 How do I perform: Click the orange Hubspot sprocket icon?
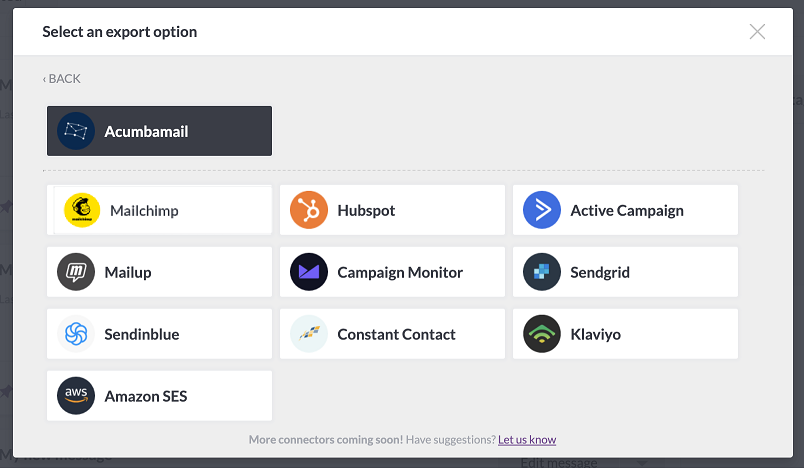pos(309,210)
